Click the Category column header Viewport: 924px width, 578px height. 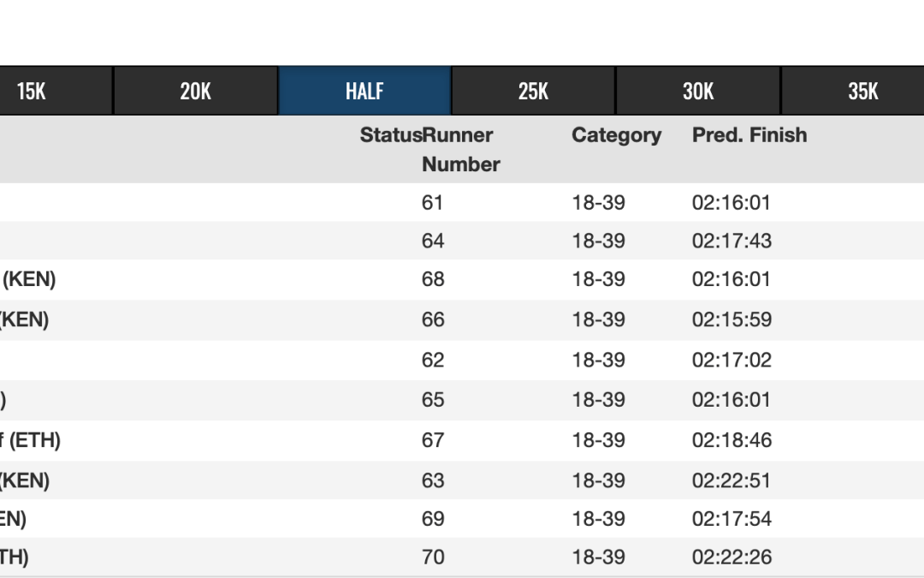point(616,135)
